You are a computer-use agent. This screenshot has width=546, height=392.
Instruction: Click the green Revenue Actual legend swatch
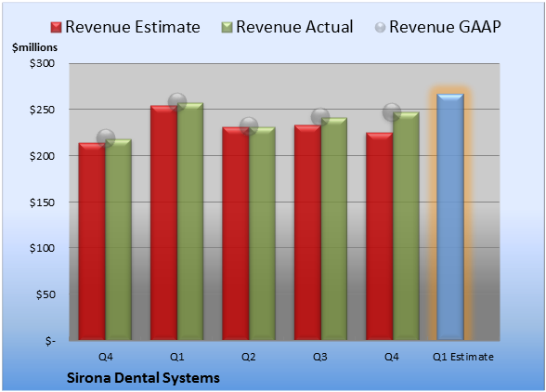tap(227, 27)
